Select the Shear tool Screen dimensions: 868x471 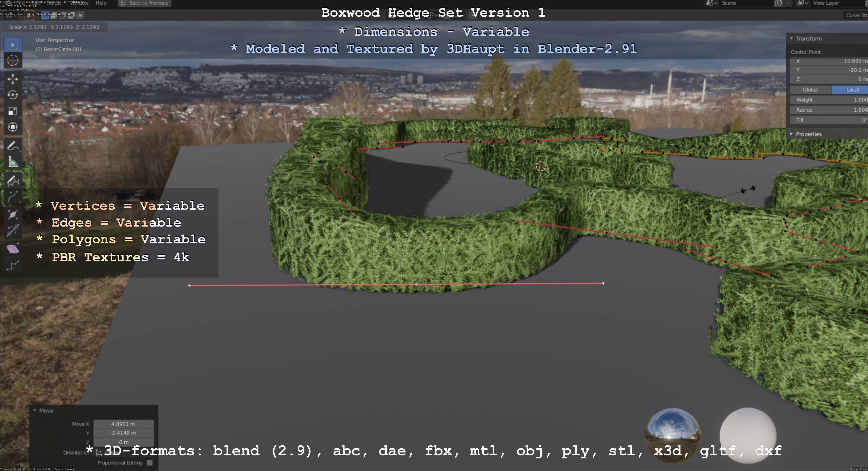(x=13, y=249)
